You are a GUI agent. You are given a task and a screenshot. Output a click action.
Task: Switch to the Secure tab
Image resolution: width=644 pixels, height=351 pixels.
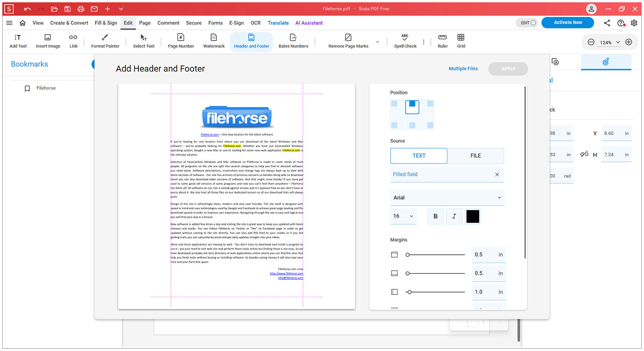(x=194, y=23)
